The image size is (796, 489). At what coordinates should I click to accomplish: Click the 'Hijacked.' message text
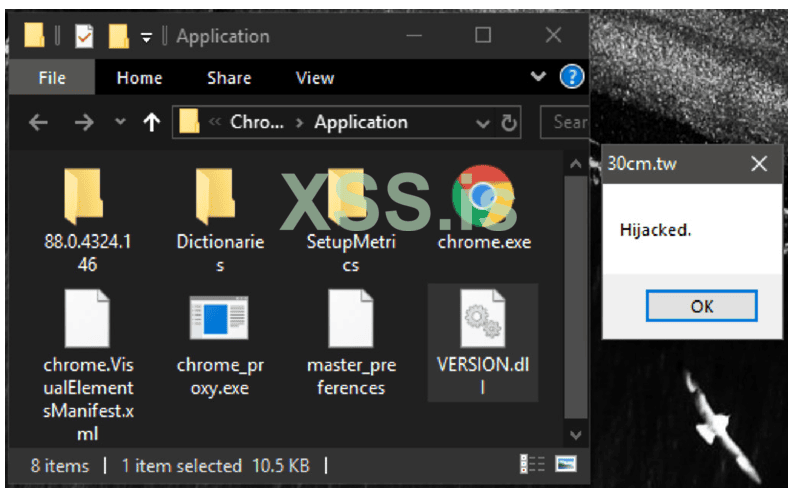(x=655, y=231)
